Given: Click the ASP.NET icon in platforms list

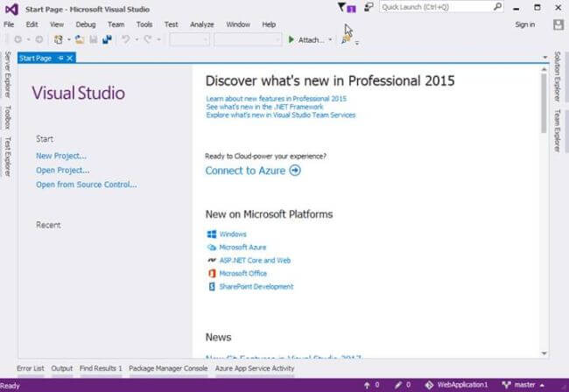Looking at the screenshot, I should point(212,260).
